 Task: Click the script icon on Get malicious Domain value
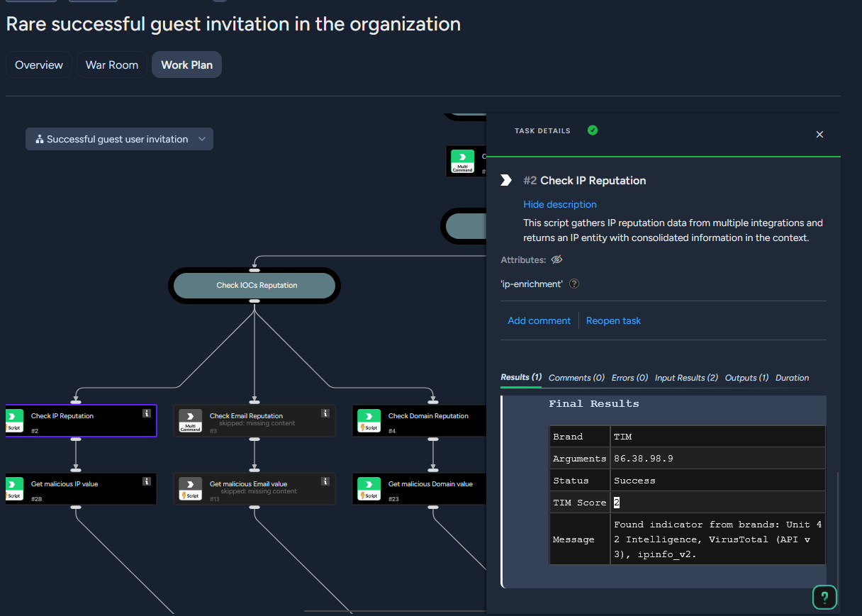click(x=368, y=488)
